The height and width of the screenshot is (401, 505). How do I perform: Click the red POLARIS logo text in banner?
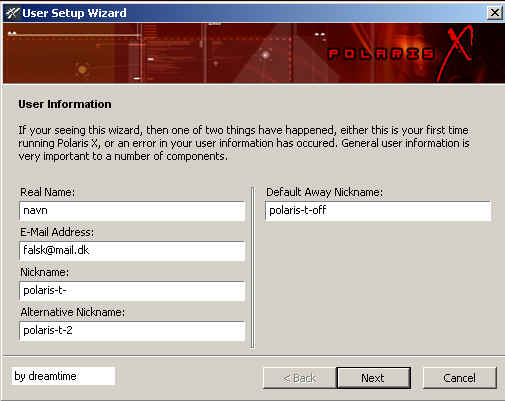[381, 54]
